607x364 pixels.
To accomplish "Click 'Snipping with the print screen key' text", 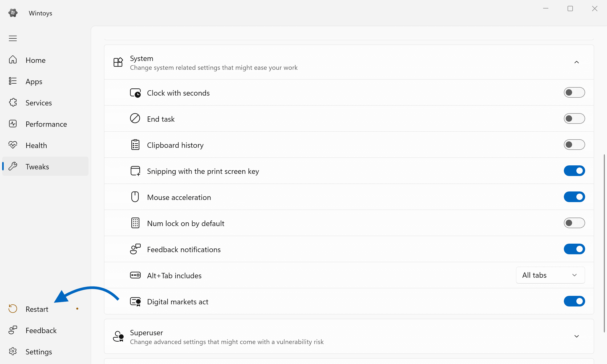I will pyautogui.click(x=203, y=171).
